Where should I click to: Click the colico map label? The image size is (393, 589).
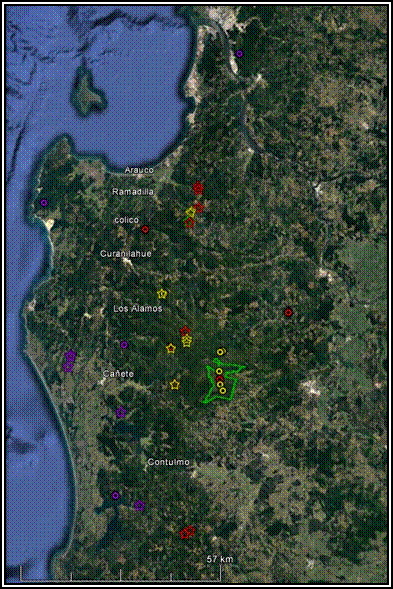point(126,220)
